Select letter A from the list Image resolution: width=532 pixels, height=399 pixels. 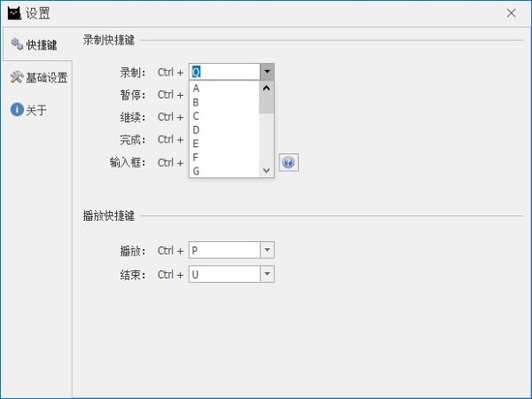[223, 89]
